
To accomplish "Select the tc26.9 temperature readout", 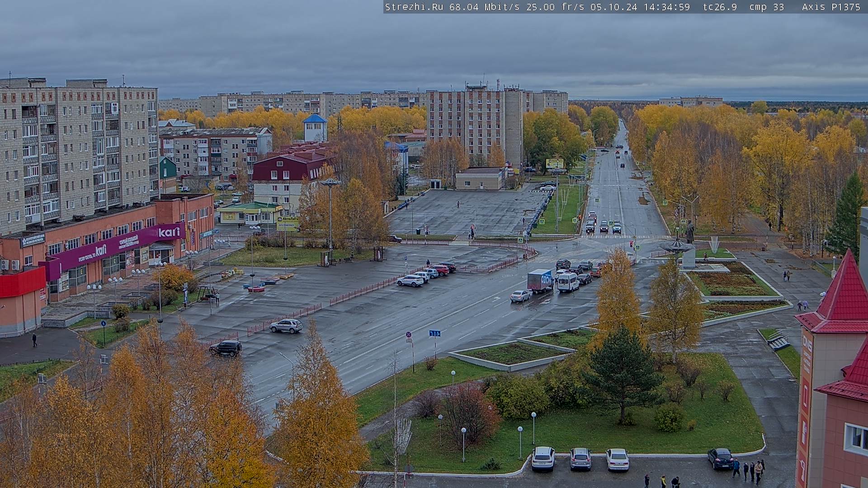I will pyautogui.click(x=720, y=7).
